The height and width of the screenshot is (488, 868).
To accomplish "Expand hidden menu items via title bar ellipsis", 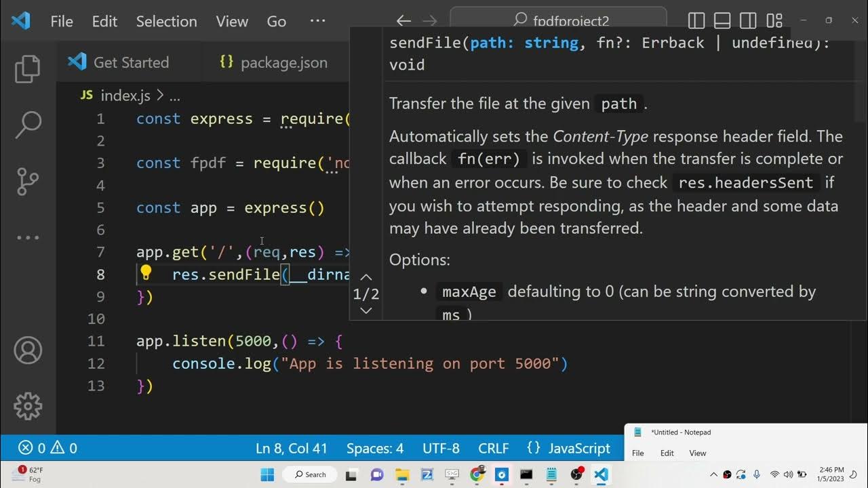I will [317, 21].
